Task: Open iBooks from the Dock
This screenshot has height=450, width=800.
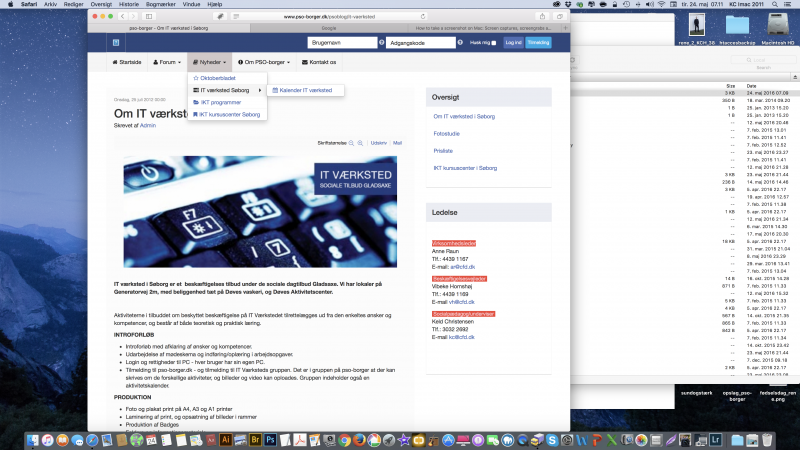Action: [62, 440]
